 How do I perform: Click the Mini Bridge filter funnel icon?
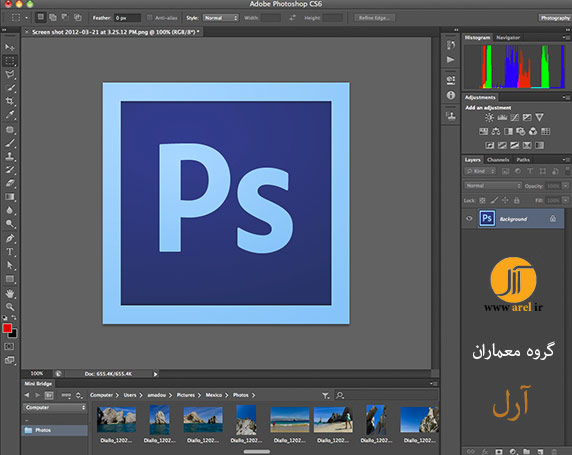tap(325, 396)
